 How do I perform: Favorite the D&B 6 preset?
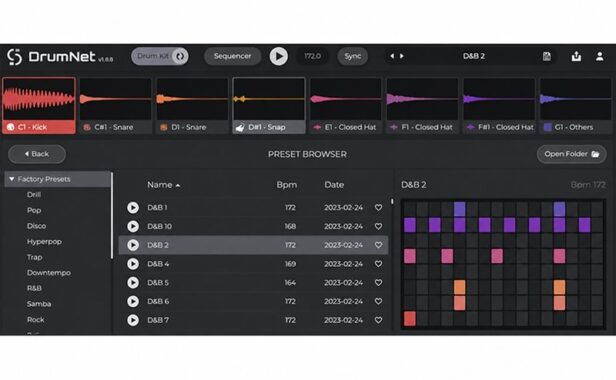tap(378, 301)
